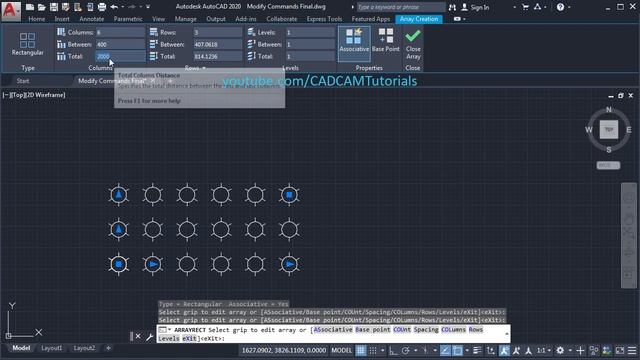Click the keyword search box in title bar
The height and width of the screenshot is (360, 640).
(x=401, y=7)
